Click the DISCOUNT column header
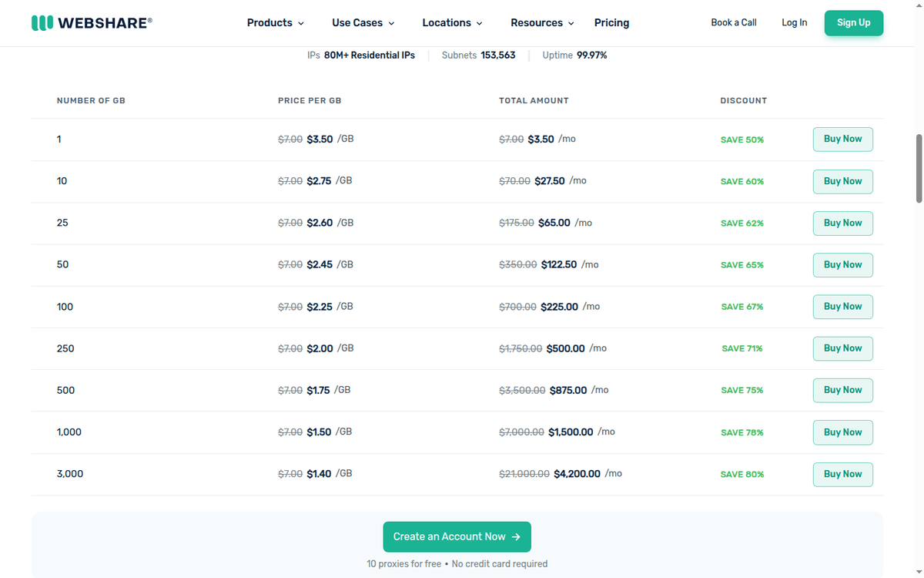 (x=744, y=101)
